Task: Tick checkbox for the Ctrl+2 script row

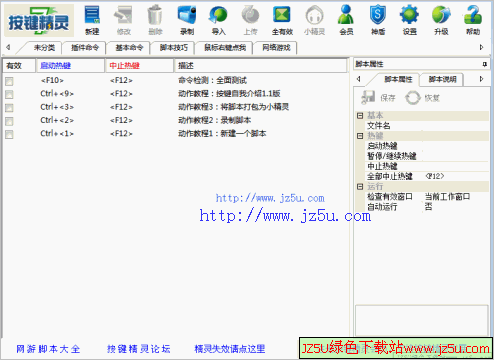Action: point(9,121)
